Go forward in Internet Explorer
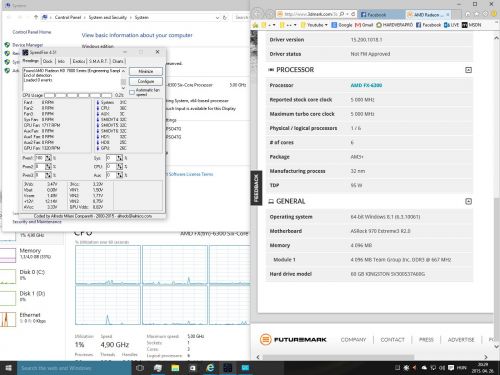This screenshot has width=500, height=375. pos(269,14)
